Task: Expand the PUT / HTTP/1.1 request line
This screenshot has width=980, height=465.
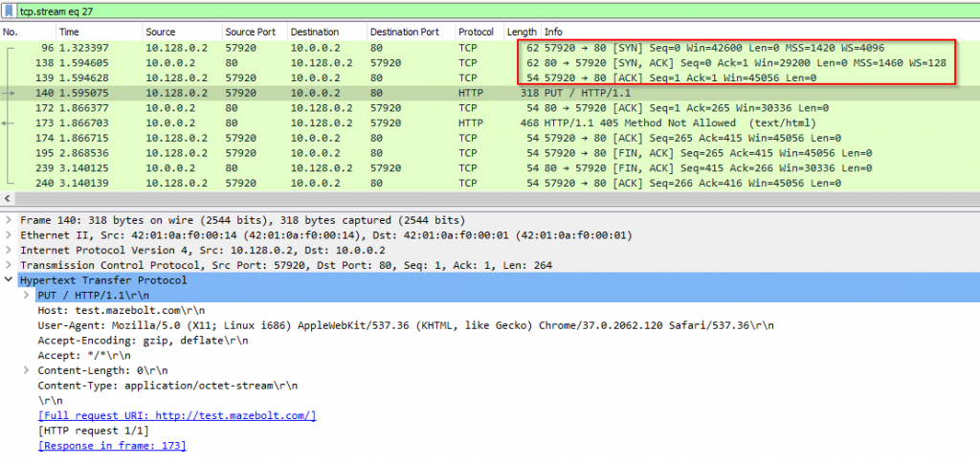Action: tap(26, 297)
